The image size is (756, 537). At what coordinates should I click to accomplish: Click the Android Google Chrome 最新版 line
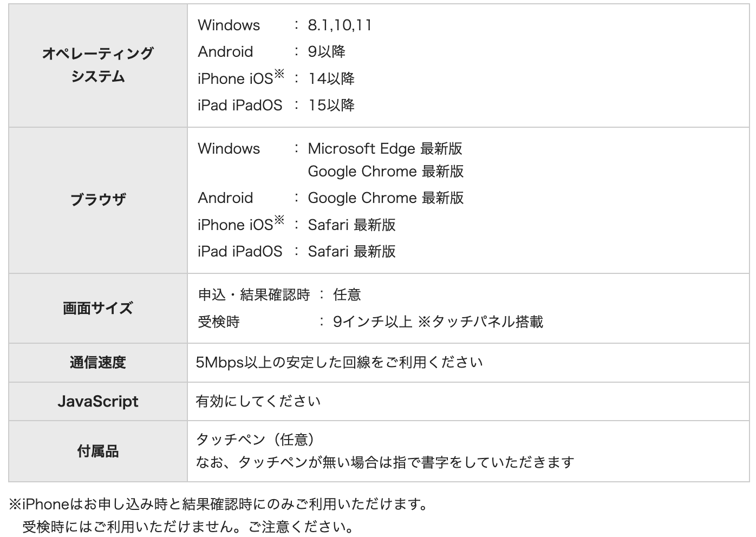(331, 198)
